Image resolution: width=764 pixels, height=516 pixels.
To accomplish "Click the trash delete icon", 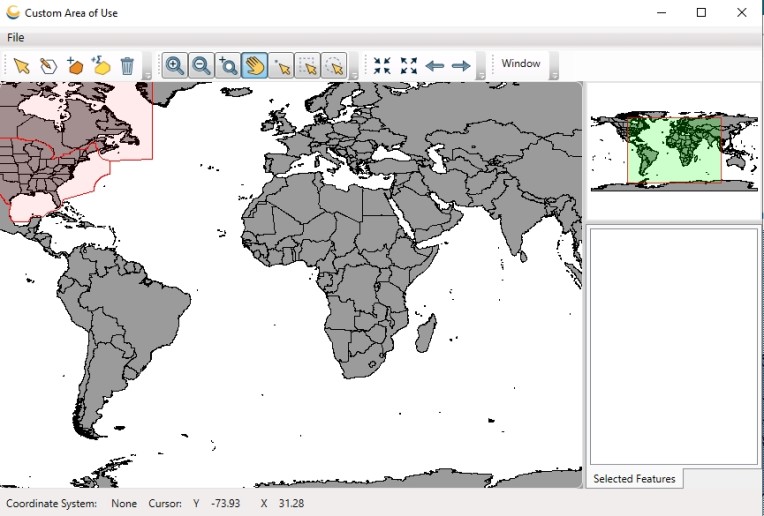I will click(127, 66).
